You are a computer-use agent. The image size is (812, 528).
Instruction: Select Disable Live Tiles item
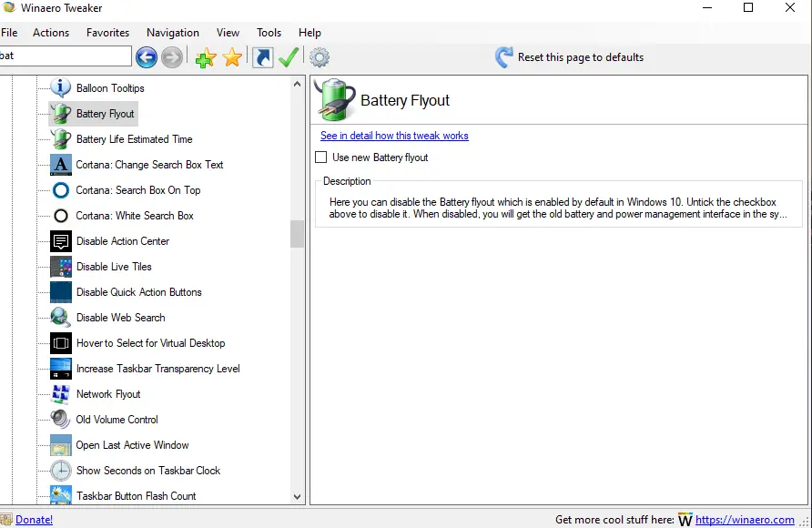tap(114, 267)
